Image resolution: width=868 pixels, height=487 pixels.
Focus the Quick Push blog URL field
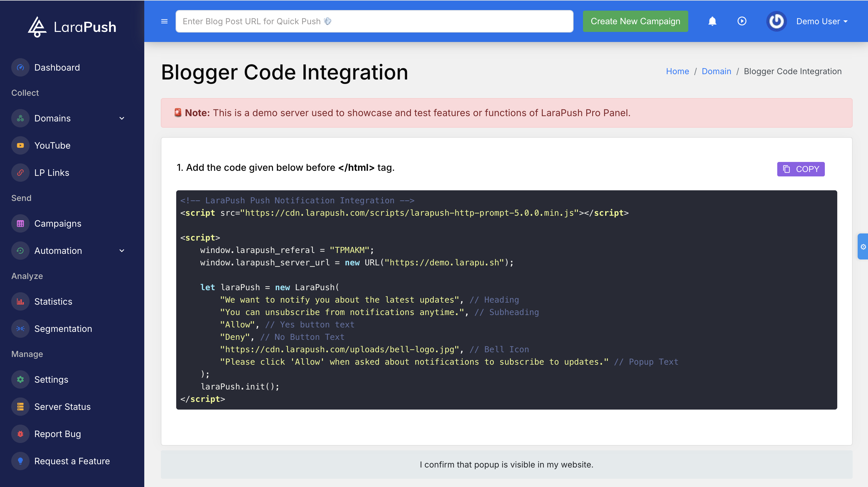[x=374, y=21]
